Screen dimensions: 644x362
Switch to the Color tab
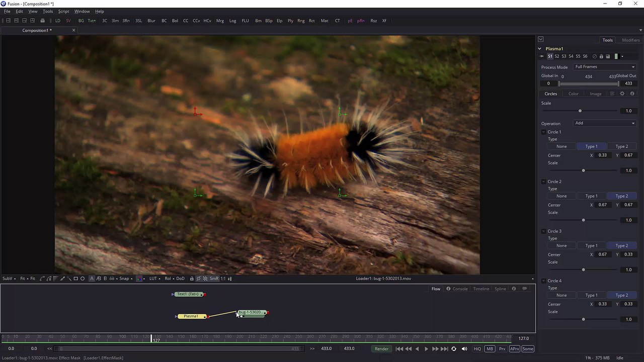coord(573,94)
